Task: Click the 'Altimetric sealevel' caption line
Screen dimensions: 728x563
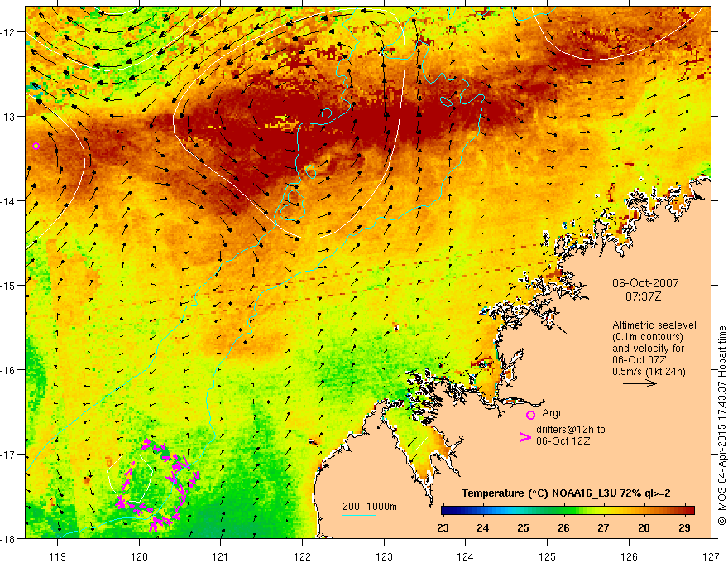Action: point(654,325)
